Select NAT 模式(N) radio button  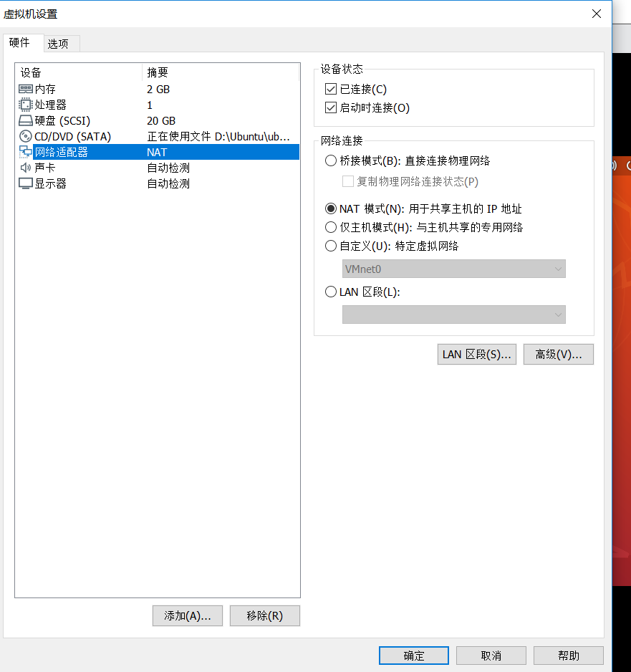click(331, 208)
